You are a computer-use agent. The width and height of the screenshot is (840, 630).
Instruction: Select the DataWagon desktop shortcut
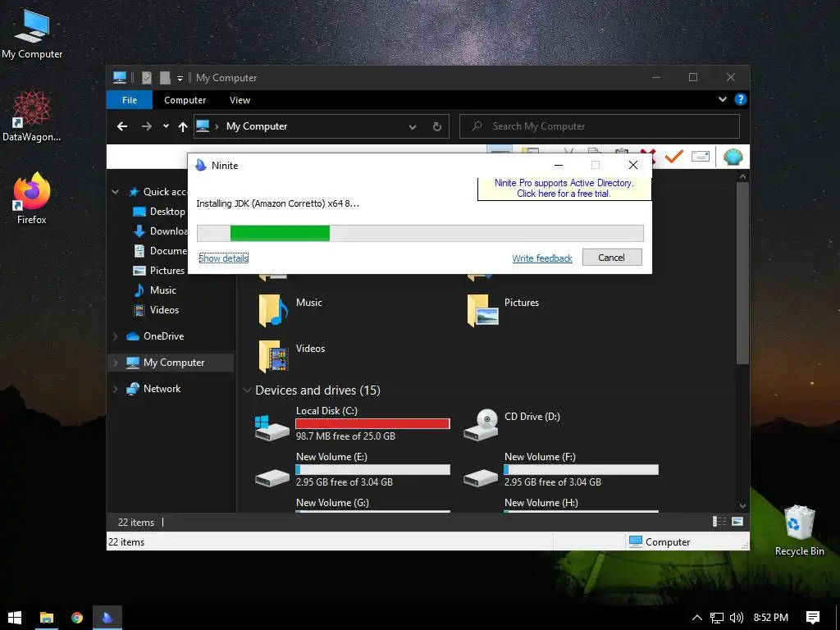[32, 115]
